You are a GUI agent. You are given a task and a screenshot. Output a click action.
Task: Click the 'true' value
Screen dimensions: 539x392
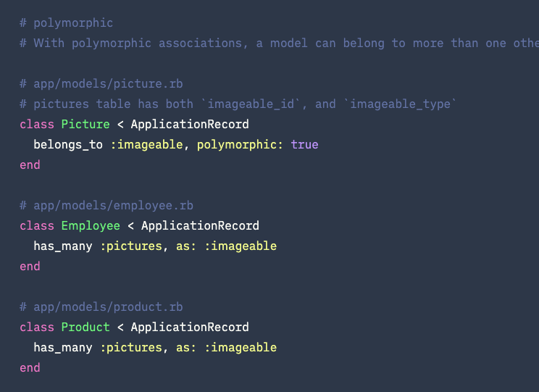tap(304, 145)
